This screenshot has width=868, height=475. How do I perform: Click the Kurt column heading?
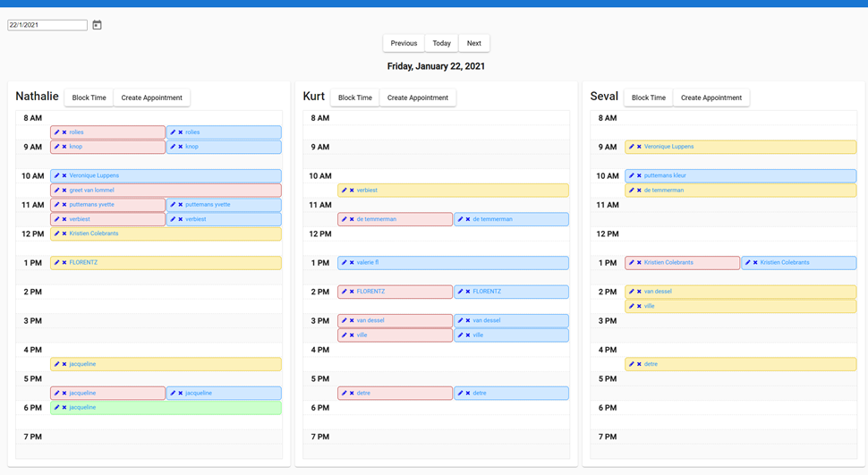point(314,97)
